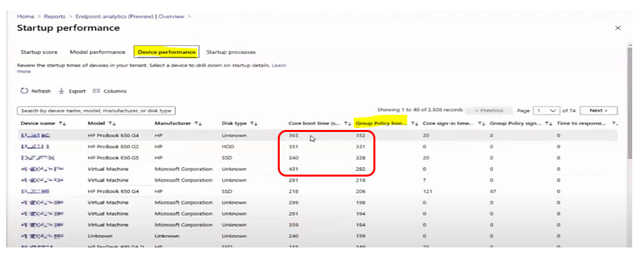Click the Group Policy boot value 219

(360, 181)
